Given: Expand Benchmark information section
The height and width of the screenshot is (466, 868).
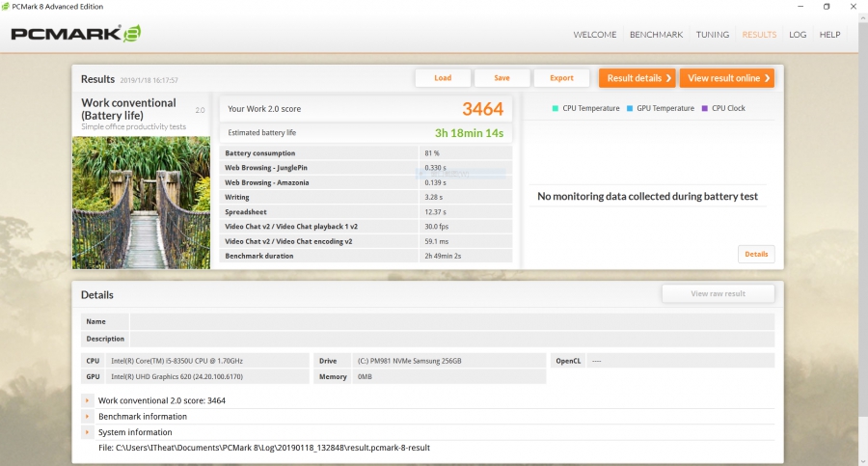Looking at the screenshot, I should pyautogui.click(x=87, y=416).
